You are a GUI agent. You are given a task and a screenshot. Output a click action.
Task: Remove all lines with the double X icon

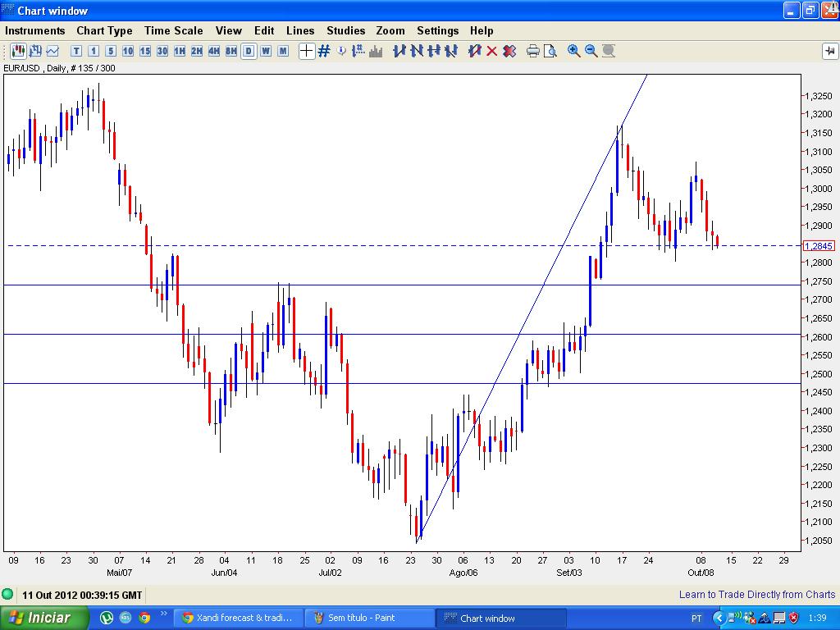click(x=509, y=52)
